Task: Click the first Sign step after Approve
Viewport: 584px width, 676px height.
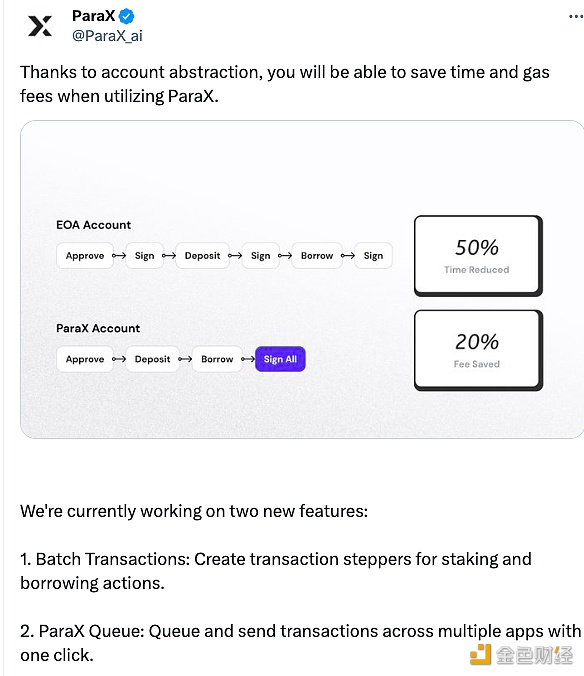Action: pos(144,256)
